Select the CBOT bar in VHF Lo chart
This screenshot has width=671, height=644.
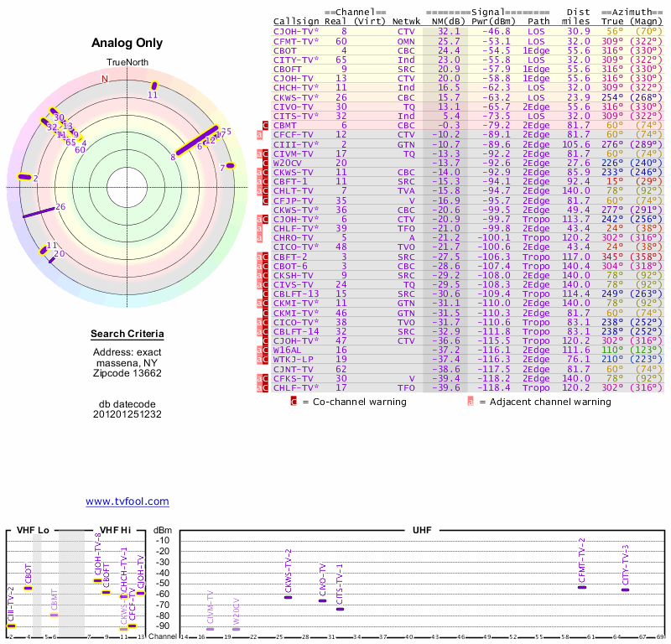28,588
